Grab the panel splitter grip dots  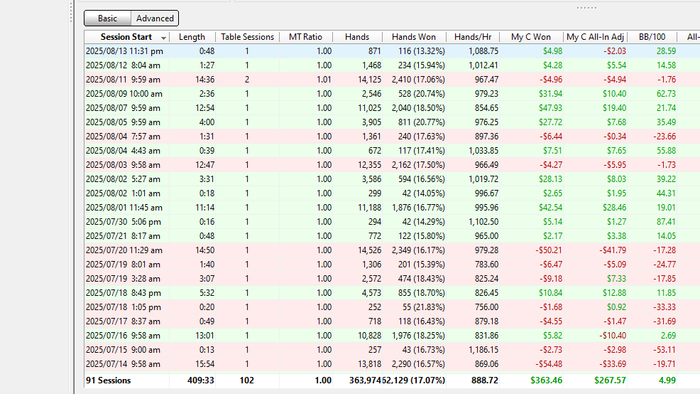[x=586, y=8]
